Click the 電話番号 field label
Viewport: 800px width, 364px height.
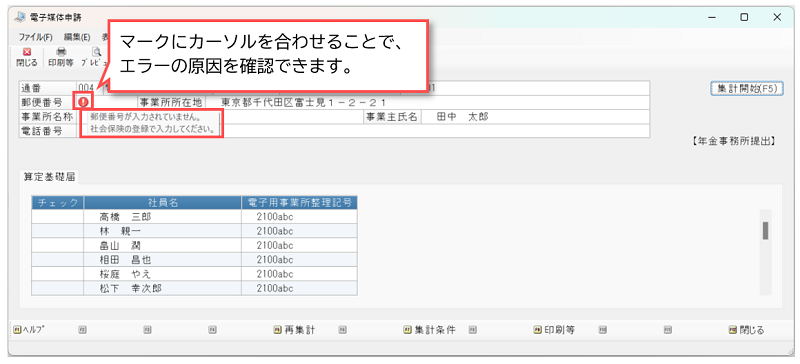[x=42, y=131]
